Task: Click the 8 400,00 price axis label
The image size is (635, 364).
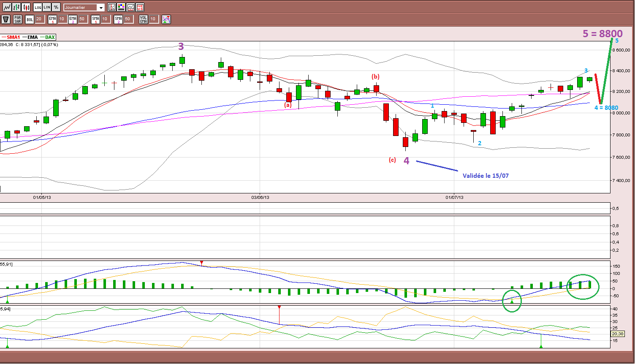Action: coord(621,71)
